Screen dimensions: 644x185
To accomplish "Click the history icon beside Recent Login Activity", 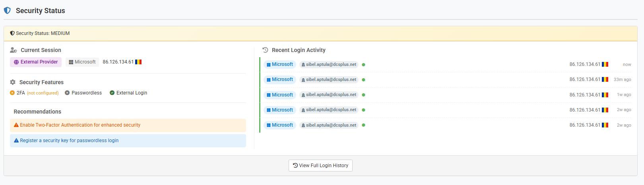I will 266,50.
